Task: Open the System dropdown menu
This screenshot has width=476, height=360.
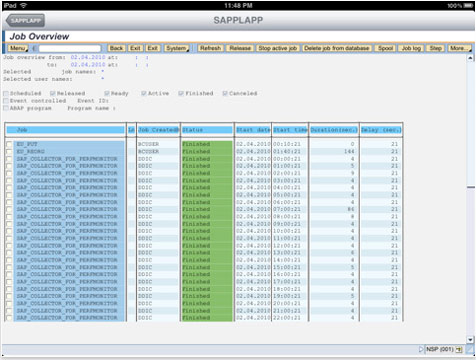Action: click(177, 48)
